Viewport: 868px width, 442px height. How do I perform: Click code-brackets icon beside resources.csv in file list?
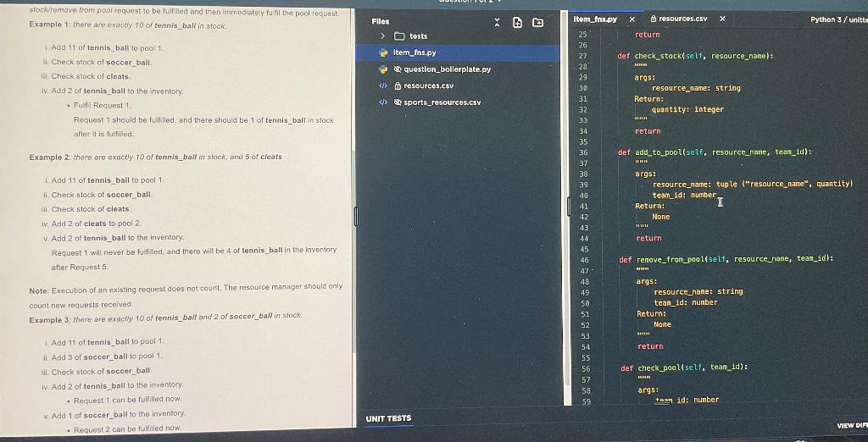pos(383,86)
